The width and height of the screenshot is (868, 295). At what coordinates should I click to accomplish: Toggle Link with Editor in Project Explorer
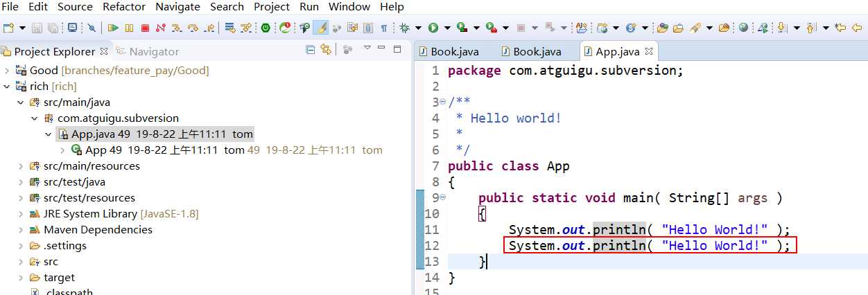point(325,50)
